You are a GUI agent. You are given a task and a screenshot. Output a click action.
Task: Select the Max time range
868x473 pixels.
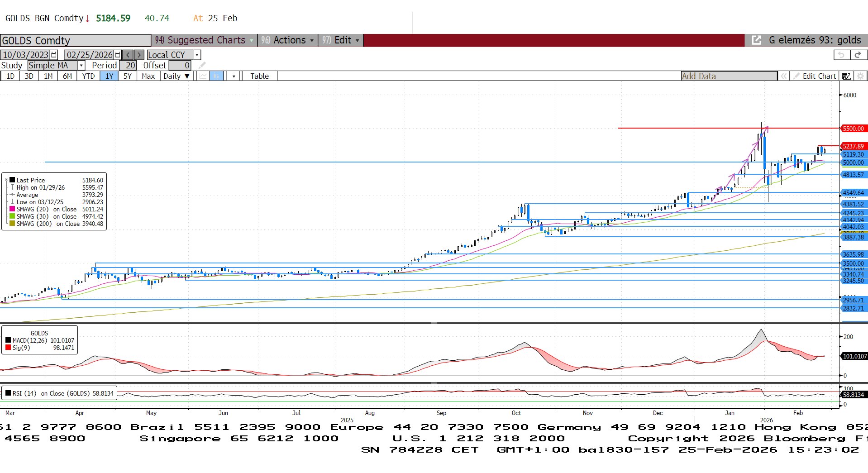pos(148,76)
